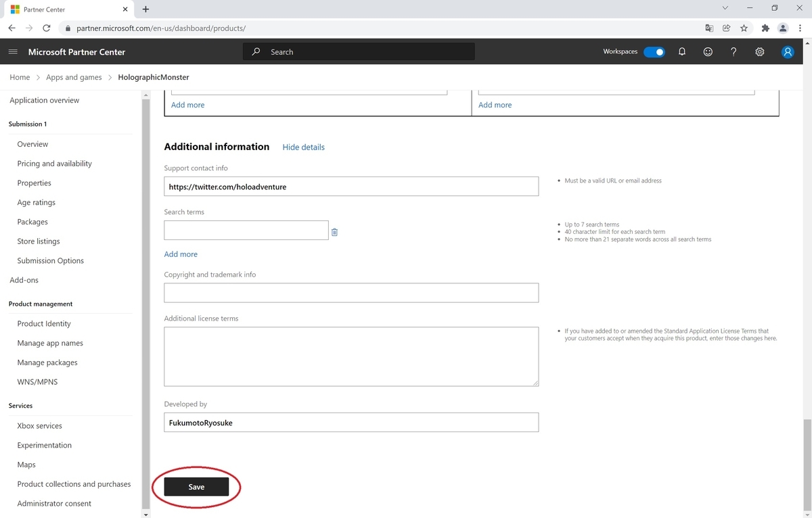Click Add more under Search terms

click(181, 254)
